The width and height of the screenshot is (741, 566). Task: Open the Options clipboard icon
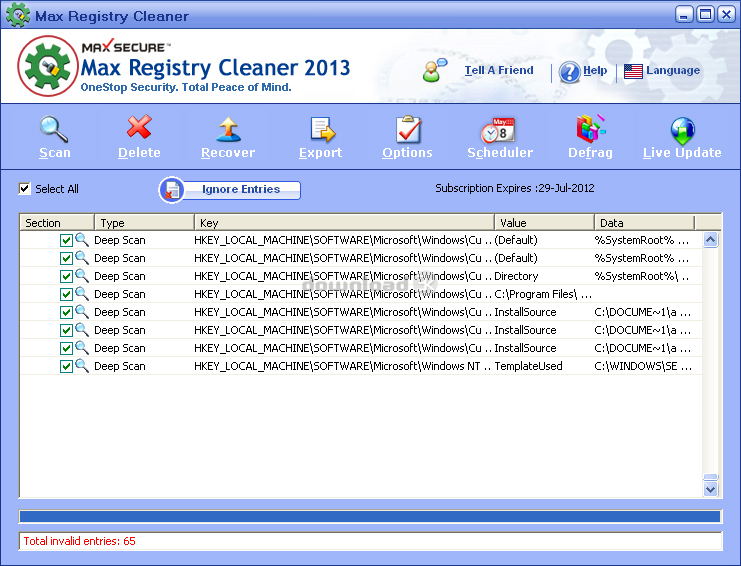pyautogui.click(x=407, y=130)
